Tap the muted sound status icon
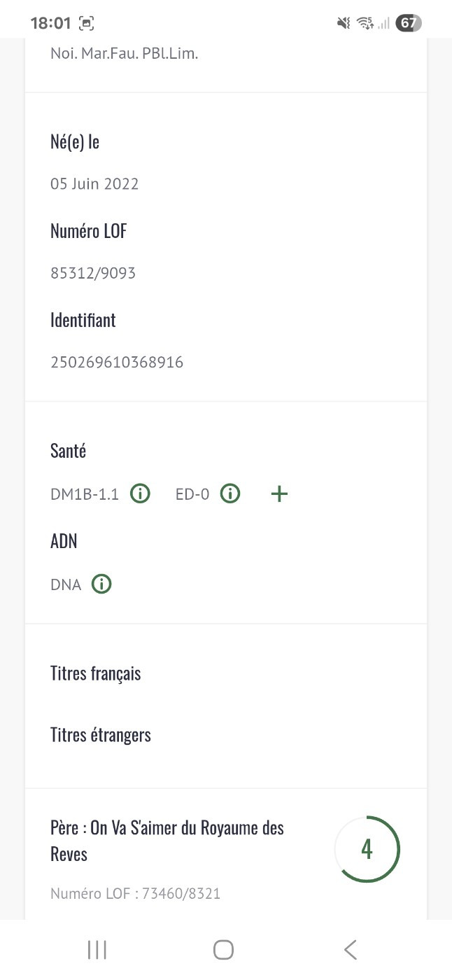Viewport: 452px width, 980px height. [343, 23]
